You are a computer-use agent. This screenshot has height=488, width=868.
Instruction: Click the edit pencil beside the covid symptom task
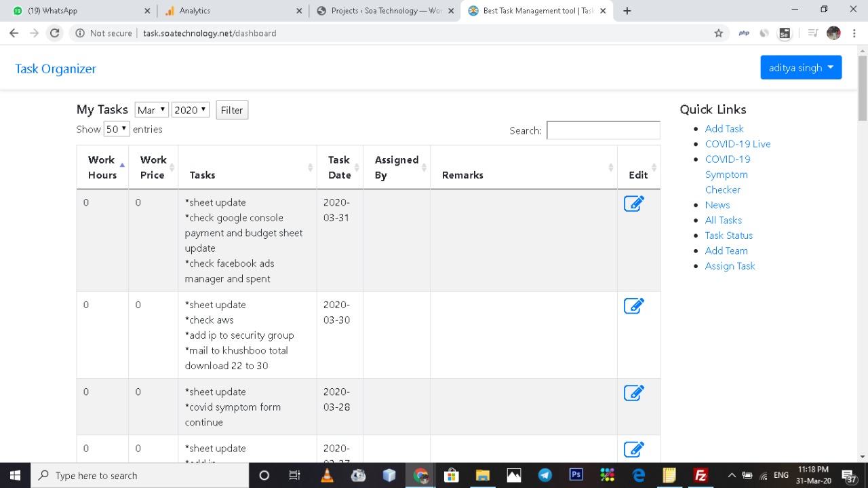pos(633,392)
